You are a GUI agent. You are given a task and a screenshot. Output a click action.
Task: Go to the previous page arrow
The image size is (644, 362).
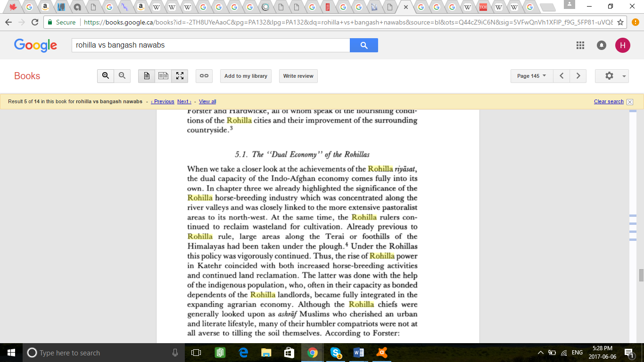[x=561, y=76]
